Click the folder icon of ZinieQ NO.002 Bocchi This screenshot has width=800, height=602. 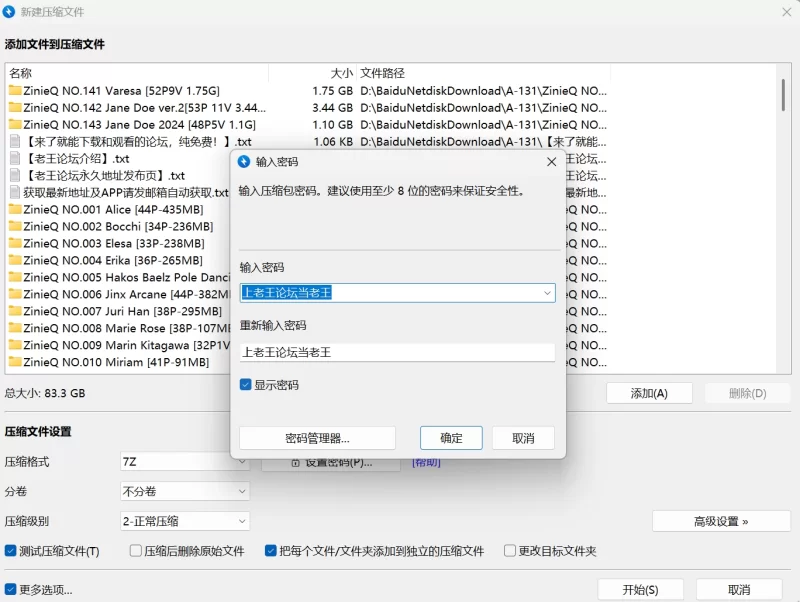(15, 226)
